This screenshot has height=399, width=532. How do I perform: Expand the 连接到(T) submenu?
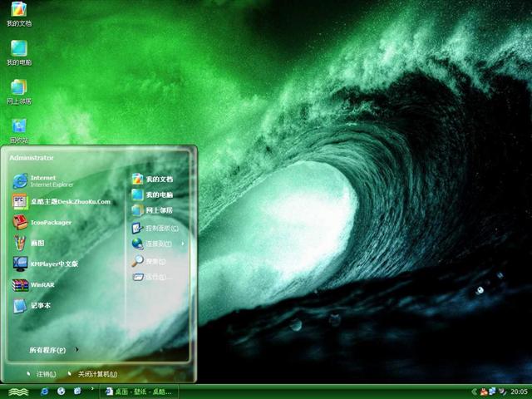click(156, 244)
